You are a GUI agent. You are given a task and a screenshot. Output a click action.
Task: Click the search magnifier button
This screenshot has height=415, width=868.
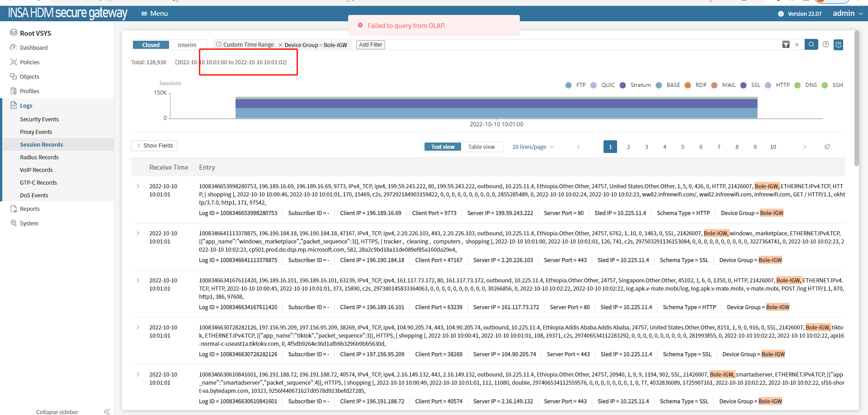(811, 44)
